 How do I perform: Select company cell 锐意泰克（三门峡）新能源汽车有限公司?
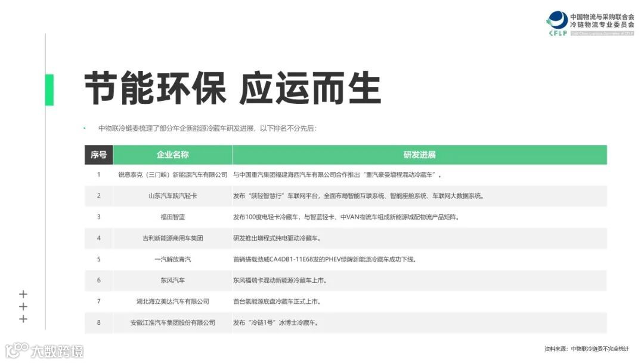click(x=172, y=175)
